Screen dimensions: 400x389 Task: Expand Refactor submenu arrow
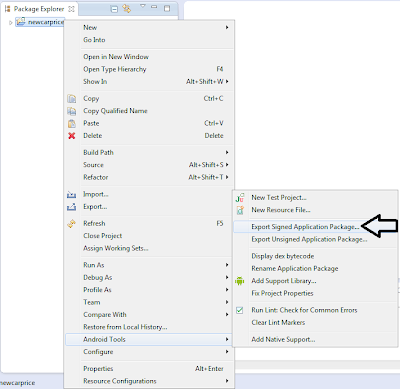point(227,177)
